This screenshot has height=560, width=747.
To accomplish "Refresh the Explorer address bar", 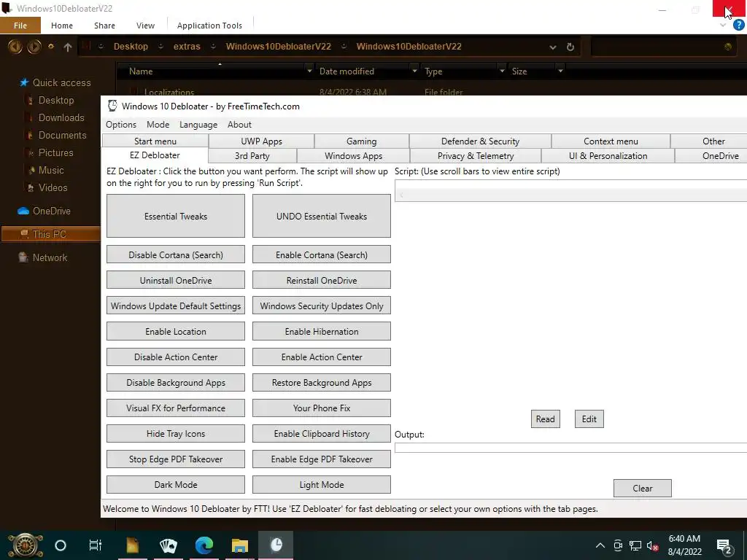I will [570, 47].
